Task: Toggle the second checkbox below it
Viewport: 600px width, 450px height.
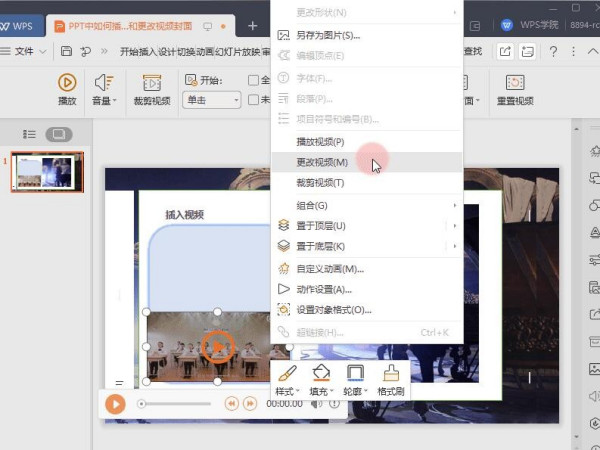Action: pyautogui.click(x=253, y=100)
